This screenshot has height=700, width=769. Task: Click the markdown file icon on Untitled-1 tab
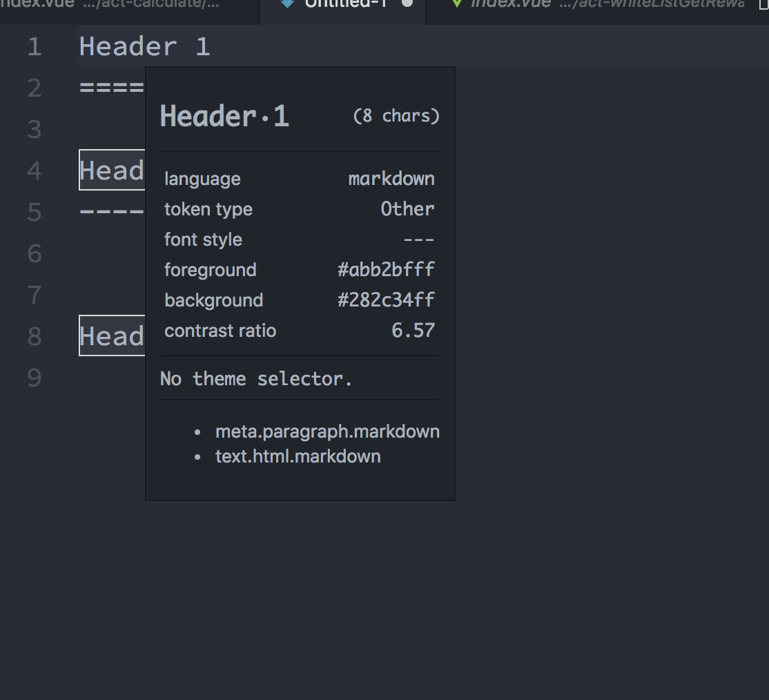(287, 3)
